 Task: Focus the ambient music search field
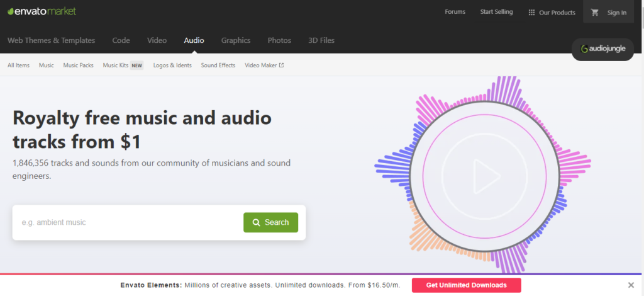pyautogui.click(x=127, y=222)
